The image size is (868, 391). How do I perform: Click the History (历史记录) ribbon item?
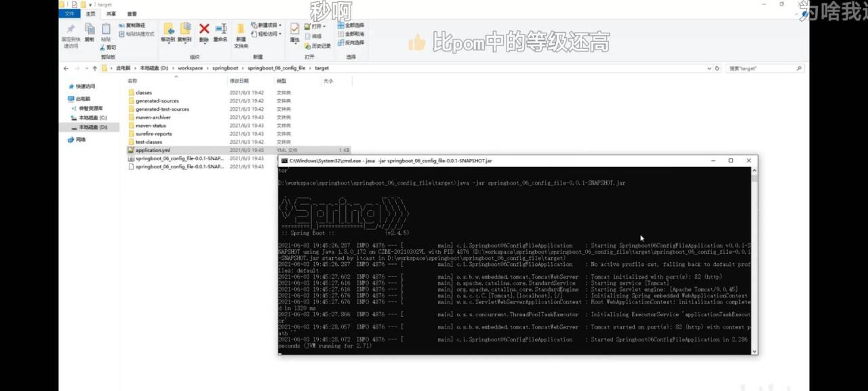(318, 46)
